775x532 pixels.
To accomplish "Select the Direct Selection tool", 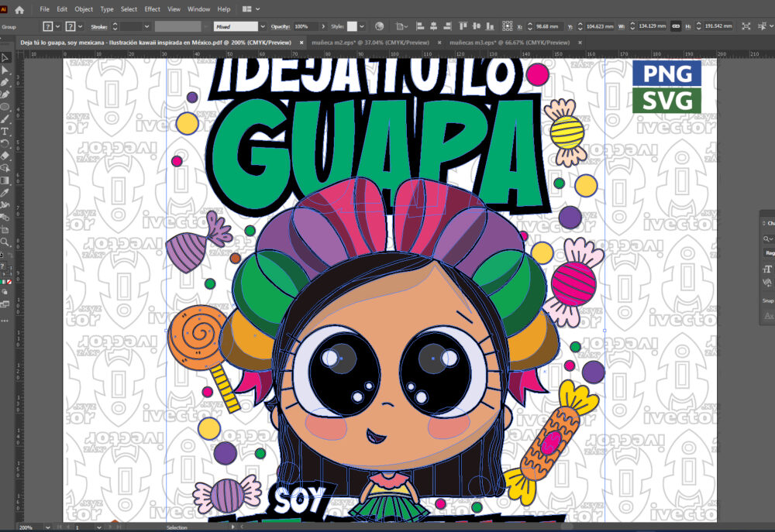I will click(5, 70).
